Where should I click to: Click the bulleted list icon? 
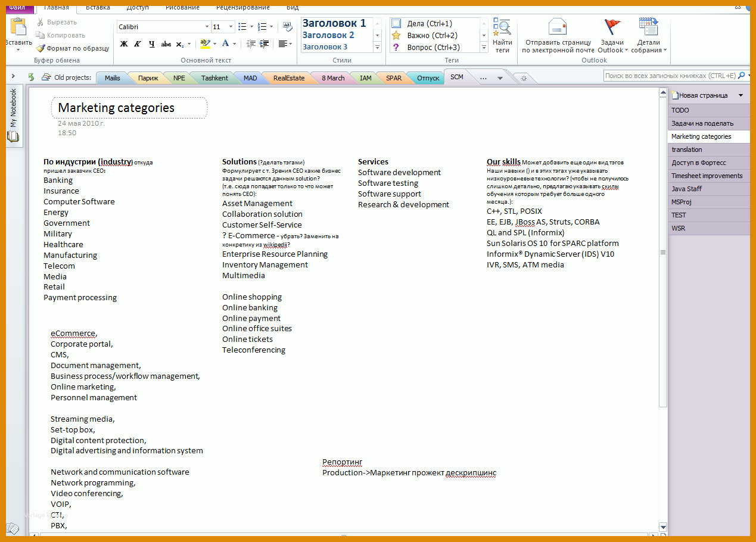pos(242,27)
